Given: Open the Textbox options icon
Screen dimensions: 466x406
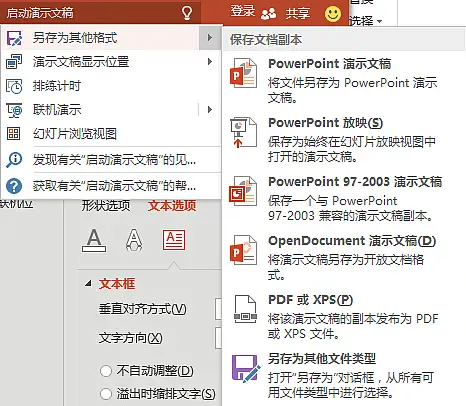Looking at the screenshot, I should point(174,240).
